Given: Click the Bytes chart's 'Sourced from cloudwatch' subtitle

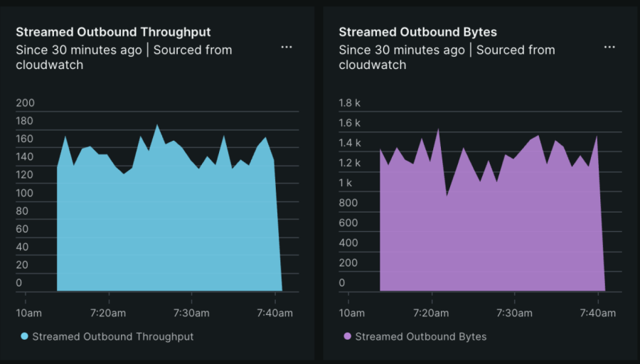Looking at the screenshot, I should coord(516,50).
